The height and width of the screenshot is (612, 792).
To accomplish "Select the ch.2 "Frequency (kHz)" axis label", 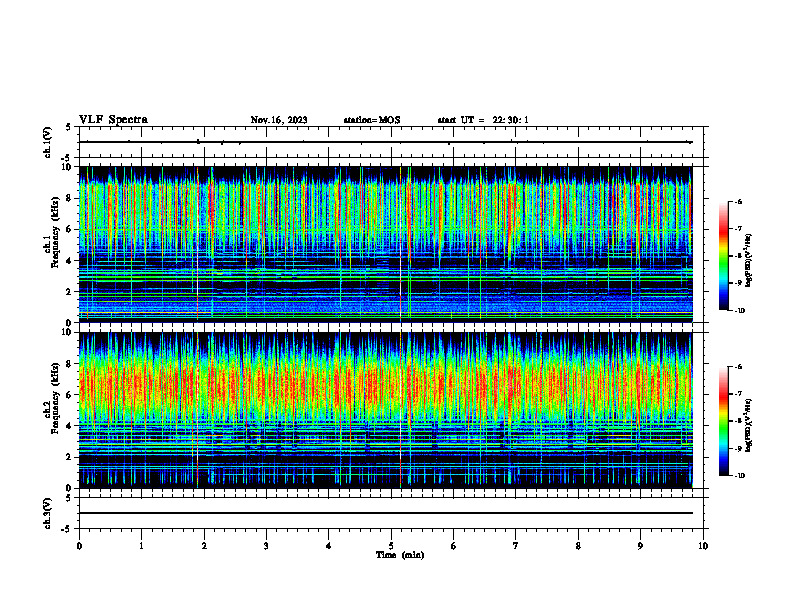I will [x=55, y=399].
